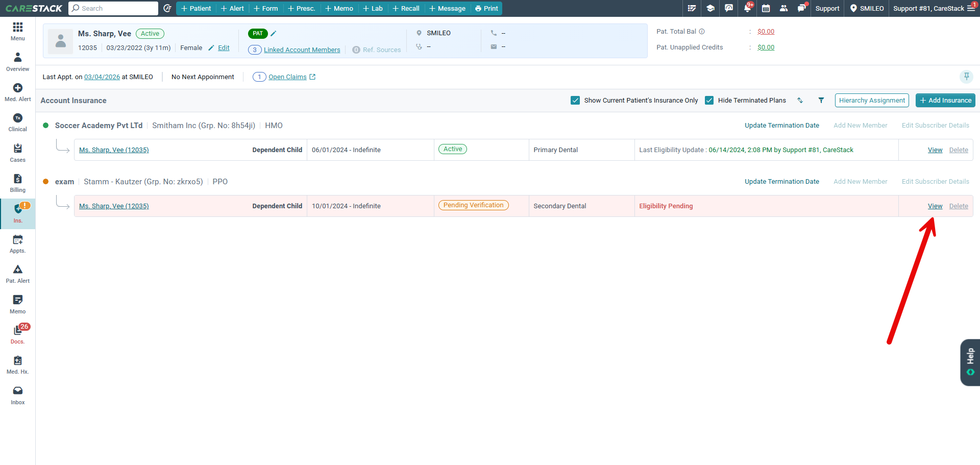Click the pencil icon next to PAT badge

point(274,34)
